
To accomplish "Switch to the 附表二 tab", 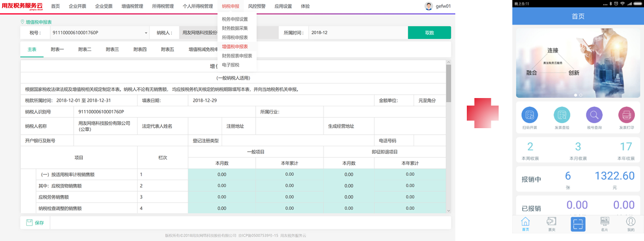I will [x=84, y=49].
